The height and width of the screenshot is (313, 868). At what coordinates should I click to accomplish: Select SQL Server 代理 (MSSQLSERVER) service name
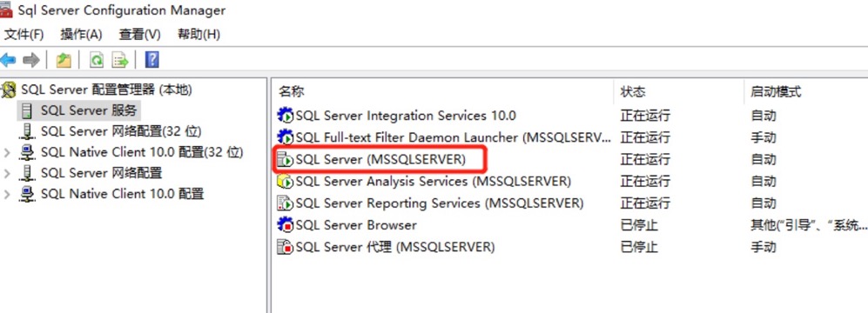point(395,247)
